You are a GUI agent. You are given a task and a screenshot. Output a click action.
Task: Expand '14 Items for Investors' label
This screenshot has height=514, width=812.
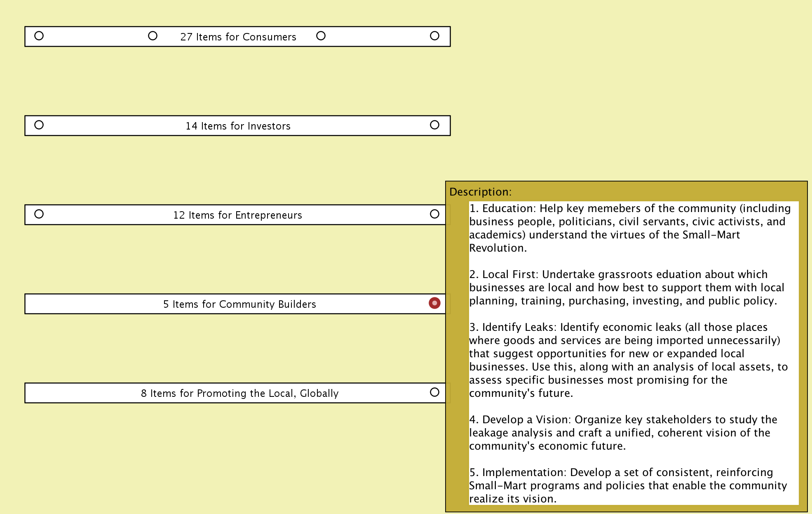238,126
